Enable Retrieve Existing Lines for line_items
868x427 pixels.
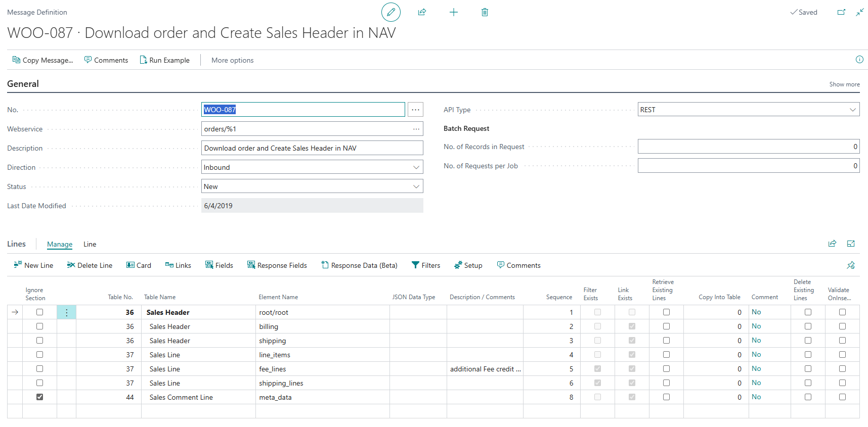pos(666,355)
